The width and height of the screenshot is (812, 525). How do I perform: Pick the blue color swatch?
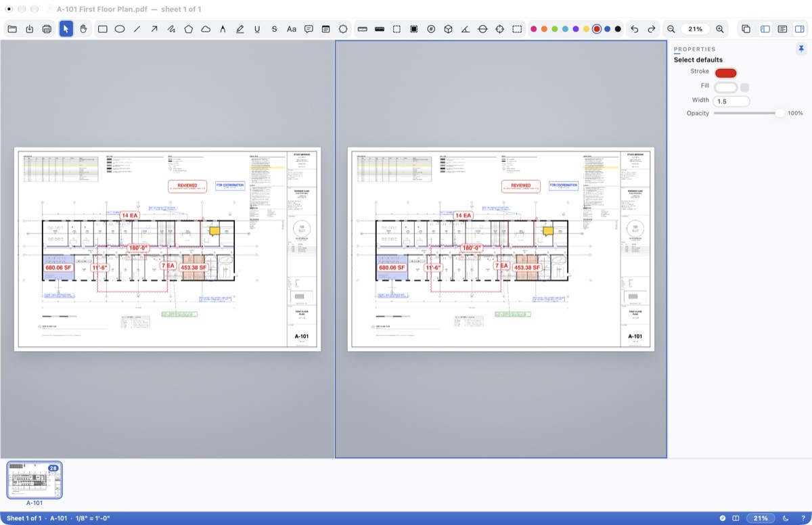coord(607,29)
